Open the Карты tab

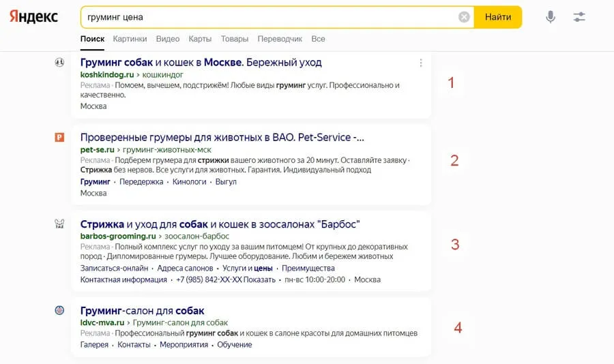[x=200, y=39]
